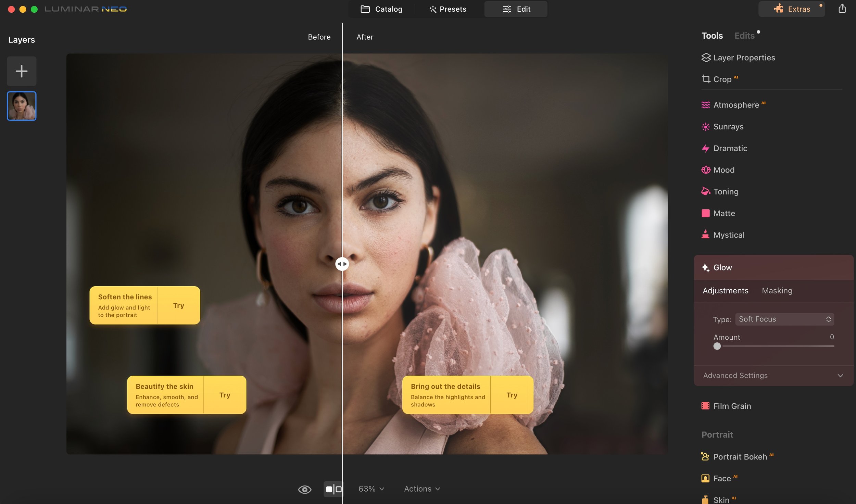This screenshot has height=504, width=856.
Task: Switch to the Edit tab
Action: pyautogui.click(x=516, y=9)
